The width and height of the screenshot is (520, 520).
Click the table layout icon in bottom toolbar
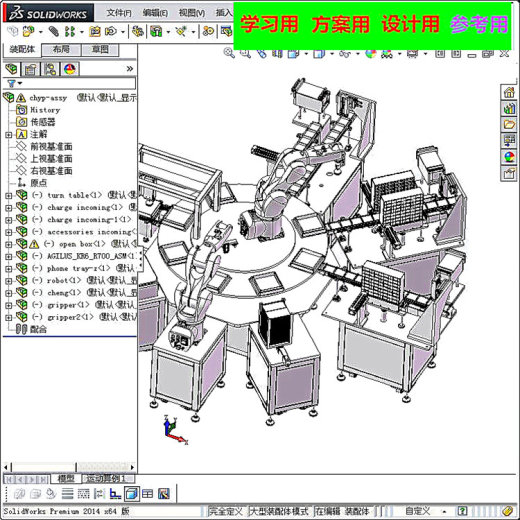[x=147, y=494]
